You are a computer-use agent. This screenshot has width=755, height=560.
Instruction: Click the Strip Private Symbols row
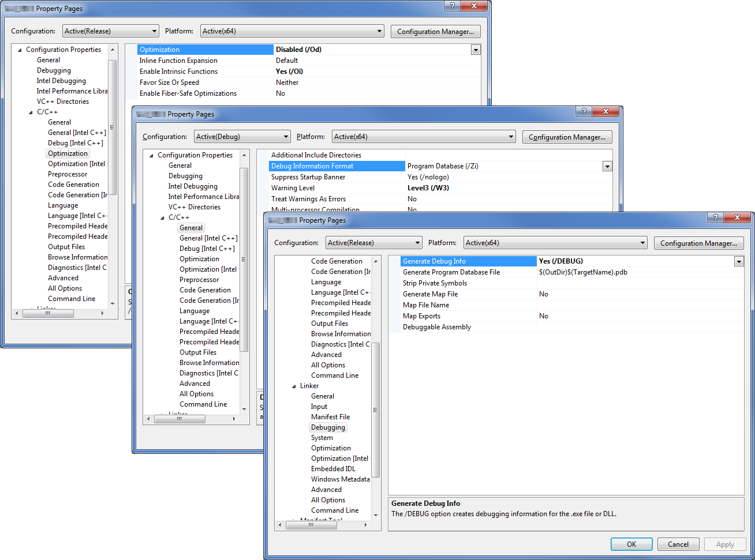click(571, 283)
